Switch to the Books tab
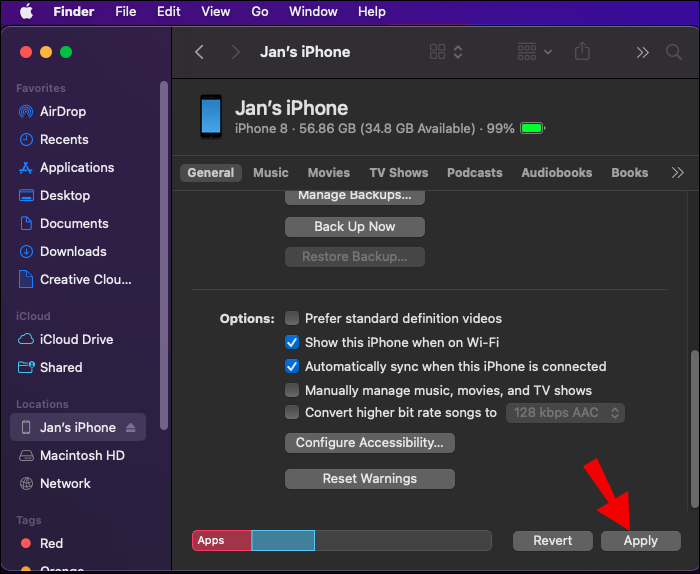Image resolution: width=700 pixels, height=574 pixels. click(x=629, y=173)
